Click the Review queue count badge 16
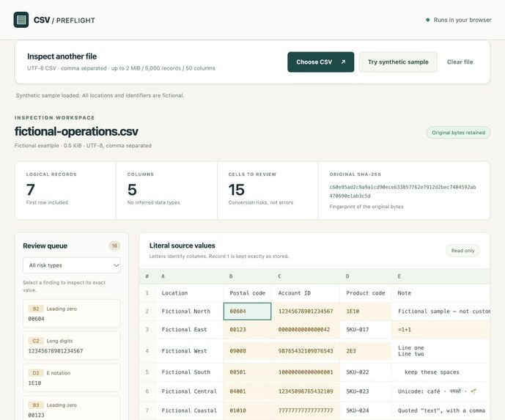The height and width of the screenshot is (420, 505). click(114, 246)
